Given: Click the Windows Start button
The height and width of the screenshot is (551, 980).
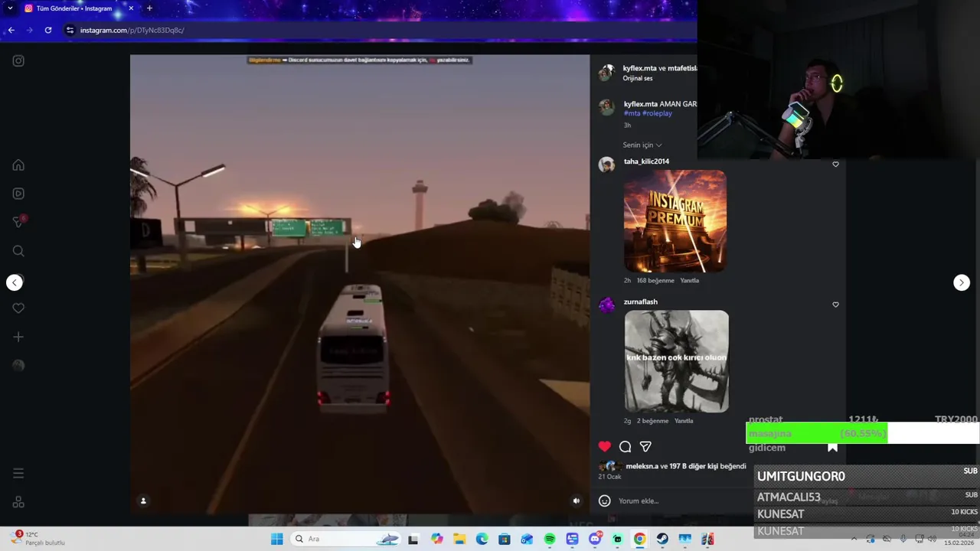Looking at the screenshot, I should (277, 539).
